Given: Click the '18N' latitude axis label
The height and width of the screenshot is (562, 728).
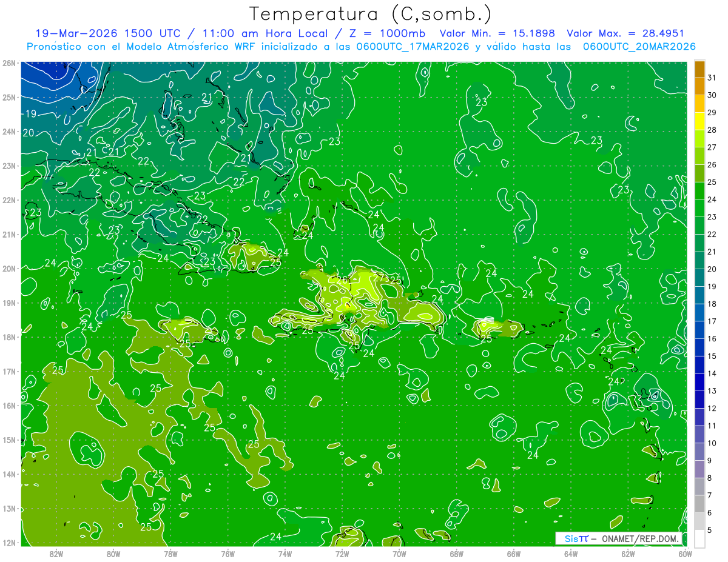Looking at the screenshot, I should 8,337.
